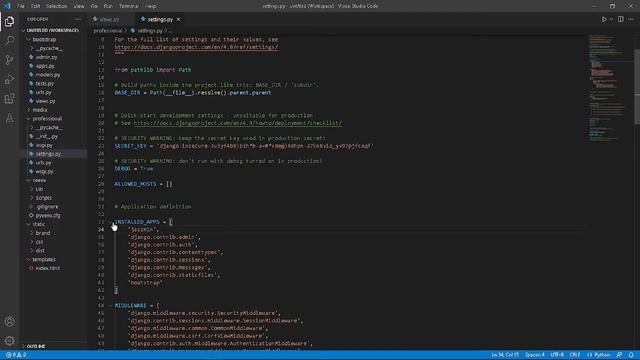
Task: Collapse the templates folder
Action: (29, 260)
